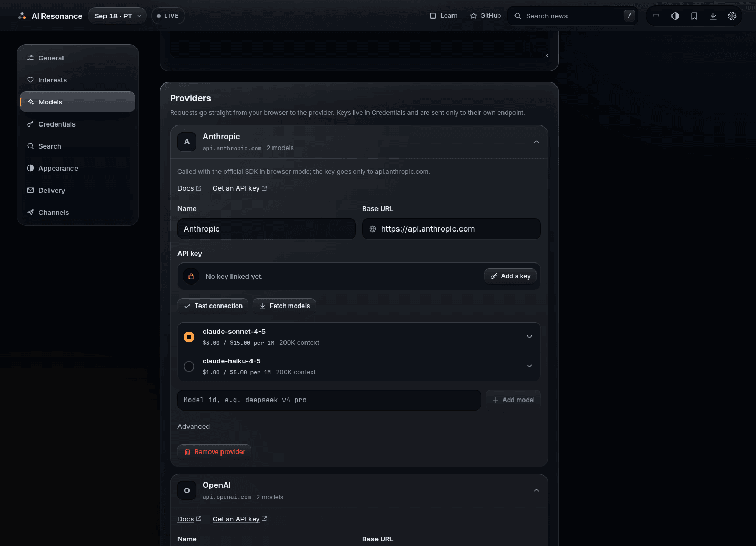
Task: Click Remove provider button
Action: [214, 452]
